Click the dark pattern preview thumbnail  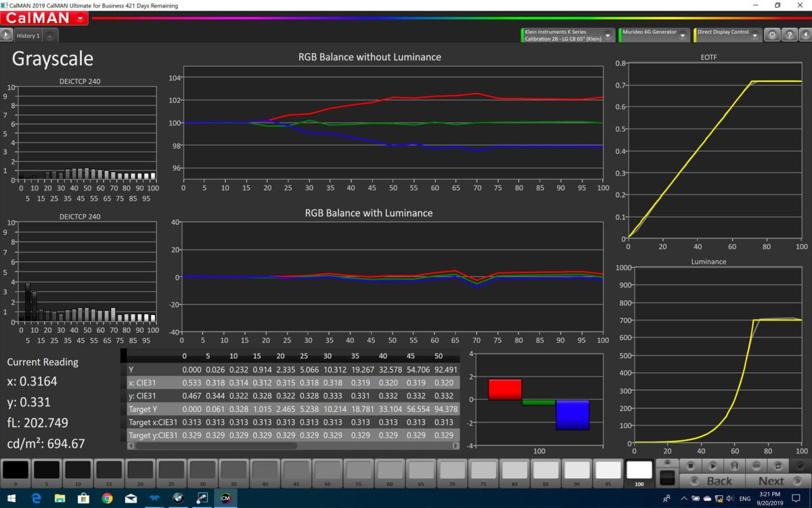667,478
